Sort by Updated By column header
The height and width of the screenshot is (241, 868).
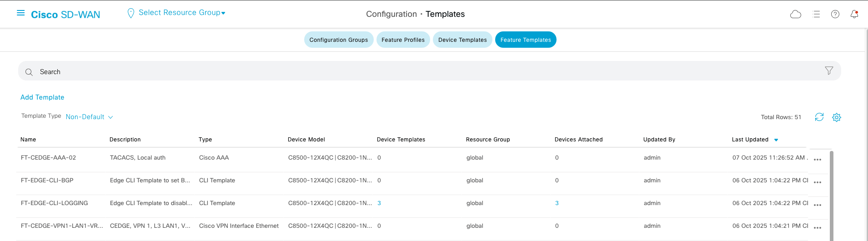[659, 140]
